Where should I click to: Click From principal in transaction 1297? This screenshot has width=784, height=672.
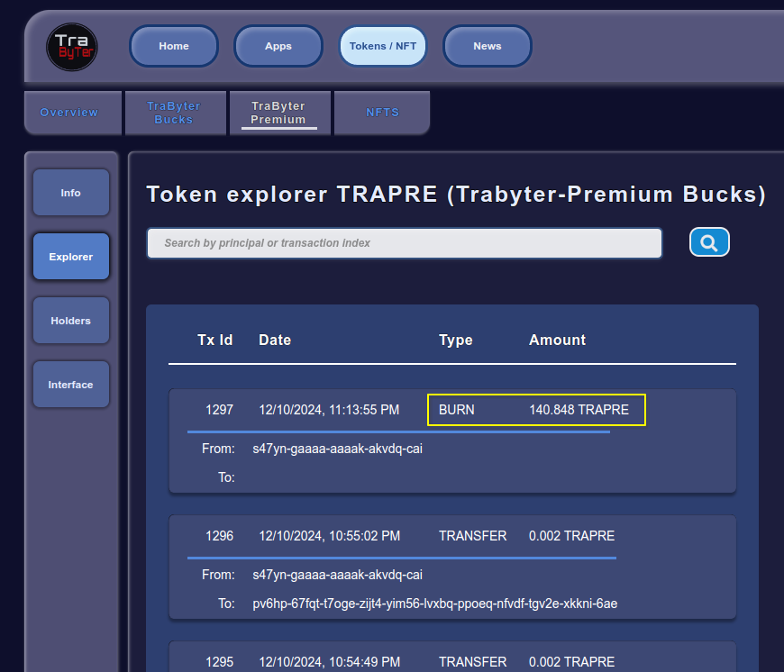coord(338,449)
